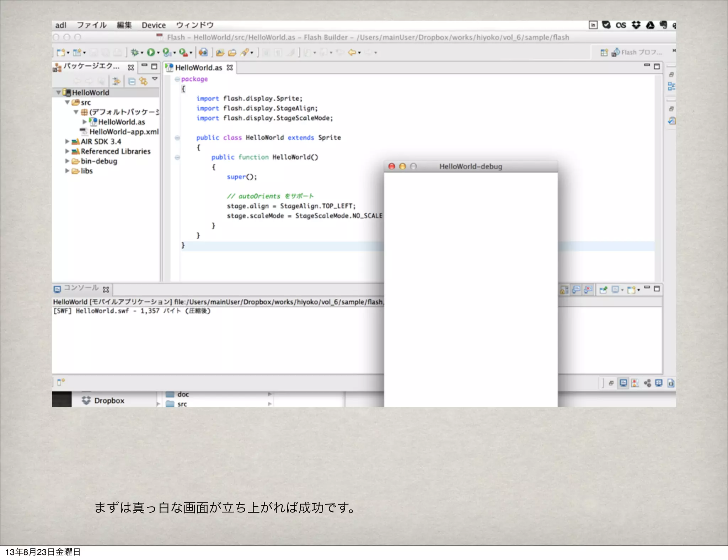Image resolution: width=728 pixels, height=560 pixels.
Task: Click inside the HelloWorld-debug white window
Action: [471, 284]
